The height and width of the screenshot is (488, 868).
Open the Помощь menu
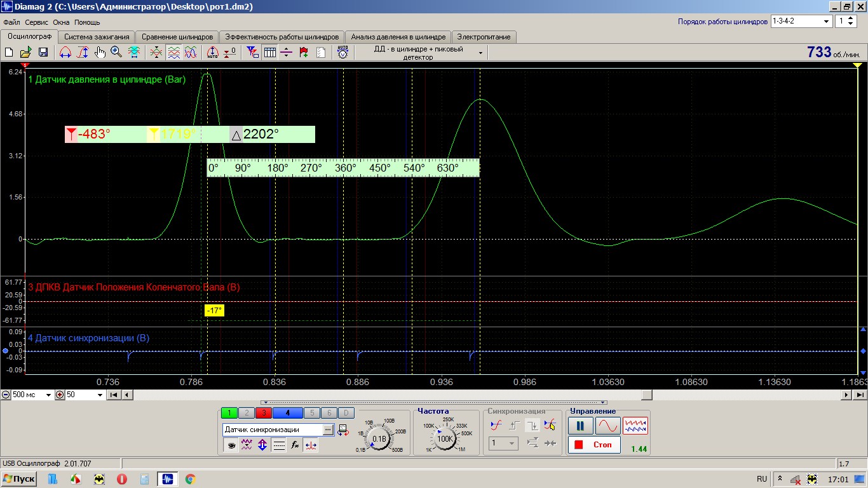[x=87, y=22]
